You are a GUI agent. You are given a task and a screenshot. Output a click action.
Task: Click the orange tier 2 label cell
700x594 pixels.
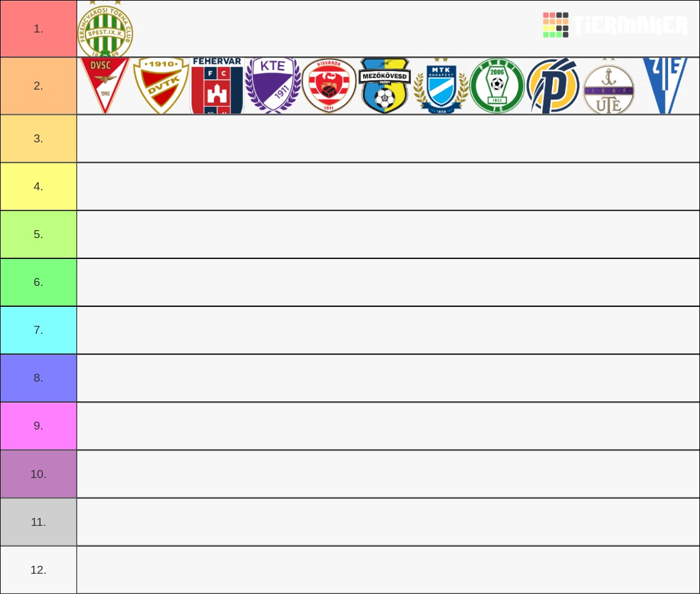[38, 85]
